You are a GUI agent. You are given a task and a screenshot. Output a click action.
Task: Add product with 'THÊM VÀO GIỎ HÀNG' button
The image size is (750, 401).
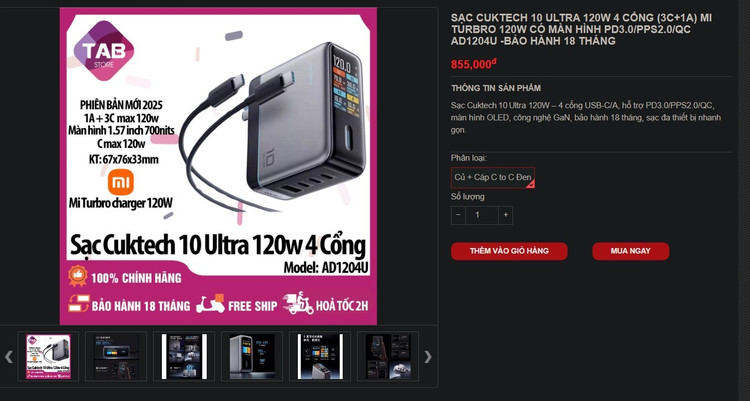tap(509, 251)
